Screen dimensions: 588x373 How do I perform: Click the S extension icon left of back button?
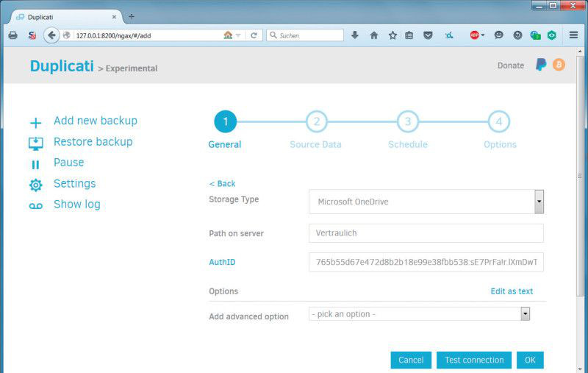click(x=32, y=35)
